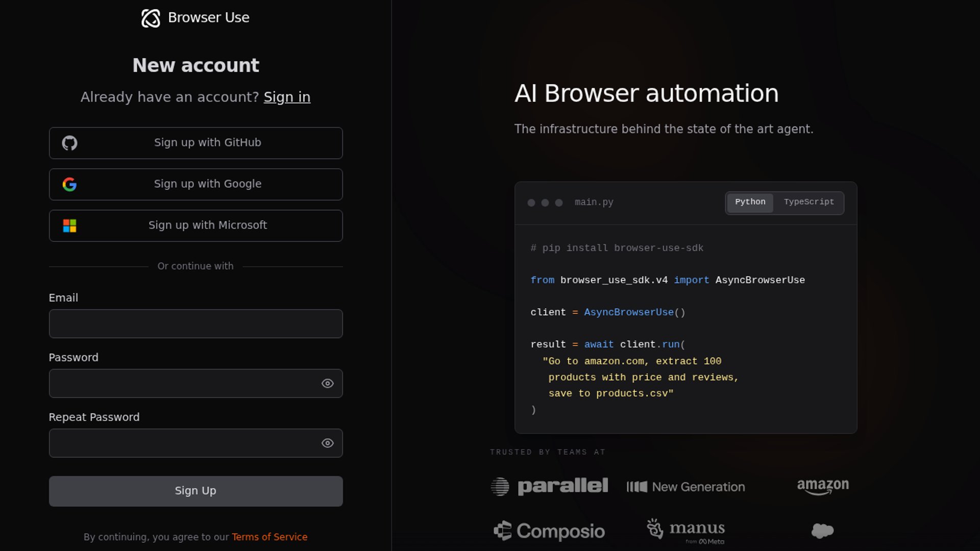Click the main.py filename label
The image size is (980, 551).
click(594, 203)
